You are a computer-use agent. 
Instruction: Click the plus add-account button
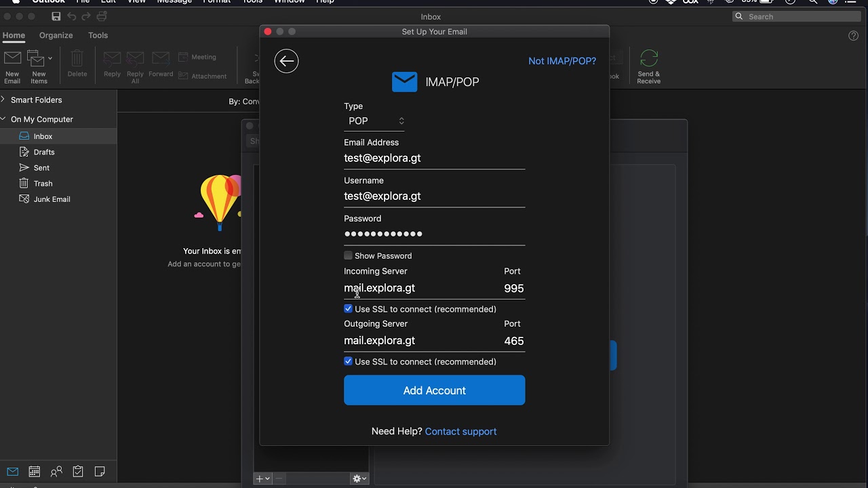(x=262, y=479)
